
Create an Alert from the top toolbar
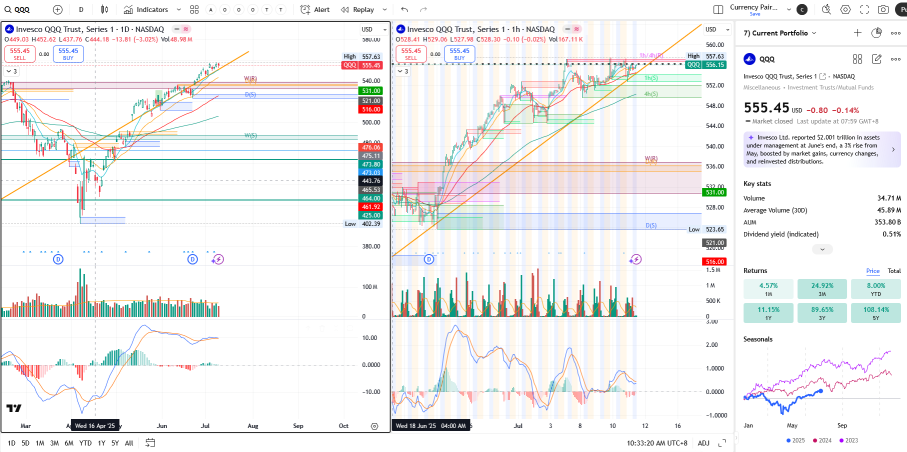point(315,10)
